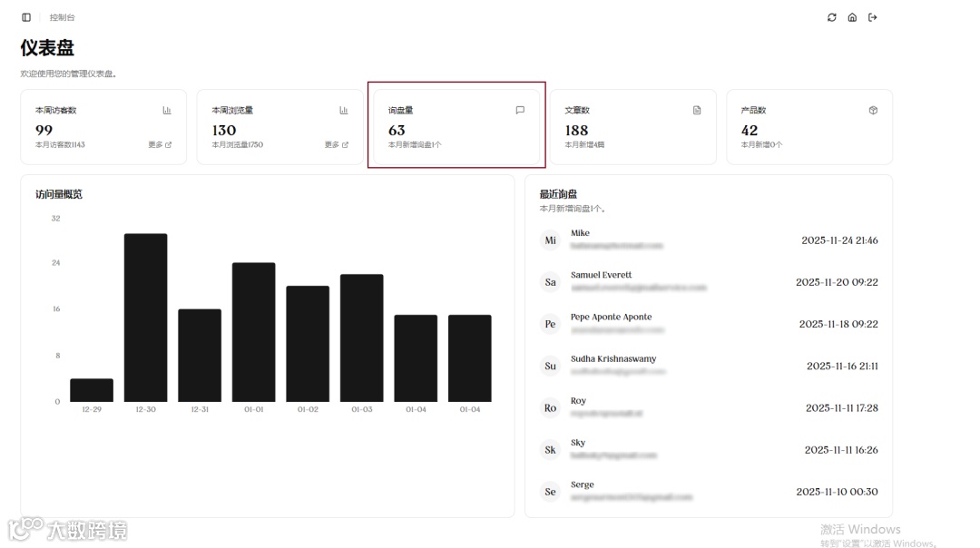Click the date 2025-11-20 09:22
Screen dimensions: 980x548
(x=837, y=282)
